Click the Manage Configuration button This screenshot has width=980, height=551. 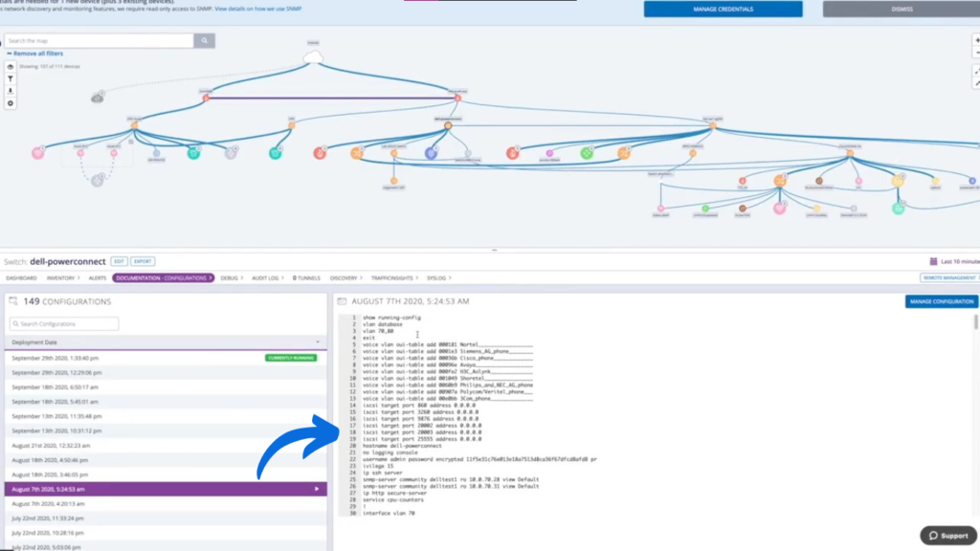942,301
